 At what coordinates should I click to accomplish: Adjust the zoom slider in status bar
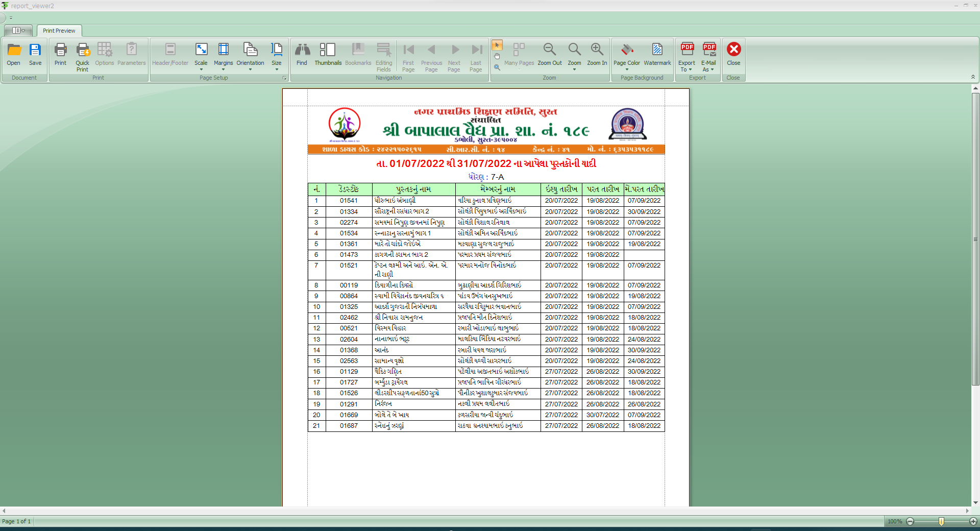(x=941, y=521)
